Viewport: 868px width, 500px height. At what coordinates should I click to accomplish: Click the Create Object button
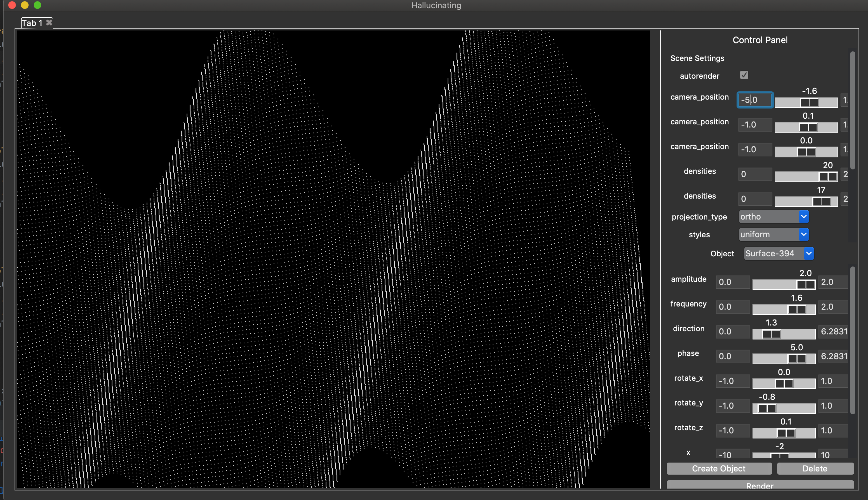click(718, 468)
